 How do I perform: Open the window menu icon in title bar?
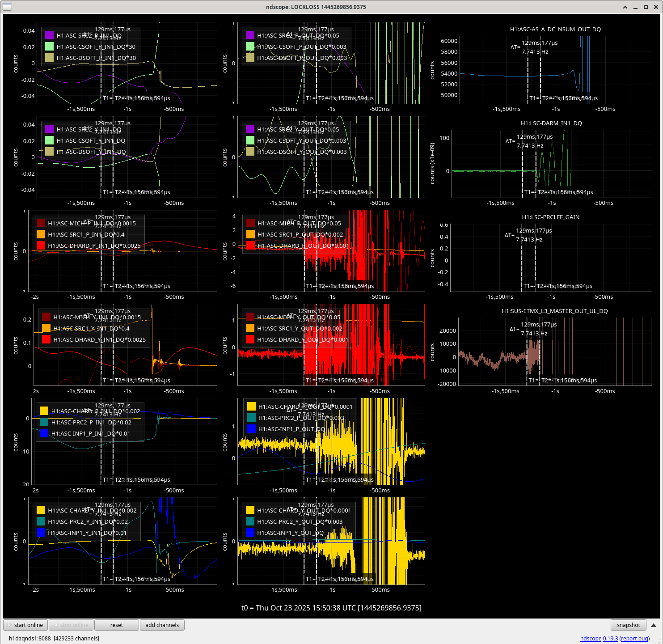point(7,7)
